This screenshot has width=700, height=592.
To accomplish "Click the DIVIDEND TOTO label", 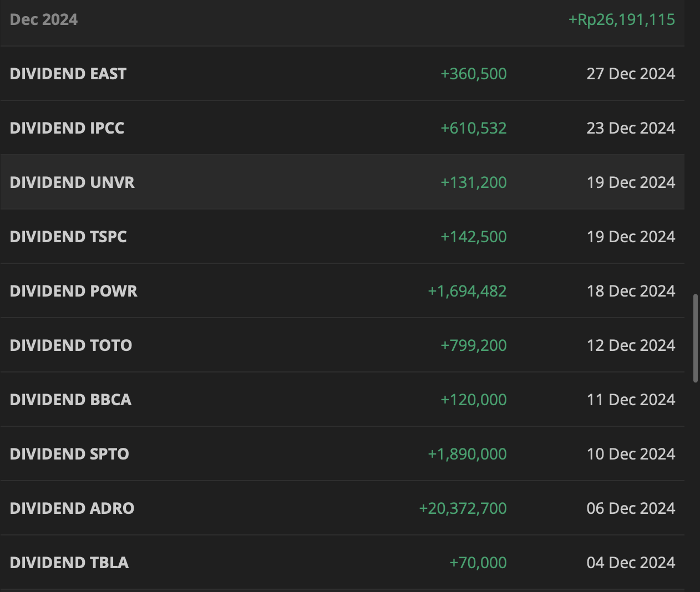I will pyautogui.click(x=71, y=345).
